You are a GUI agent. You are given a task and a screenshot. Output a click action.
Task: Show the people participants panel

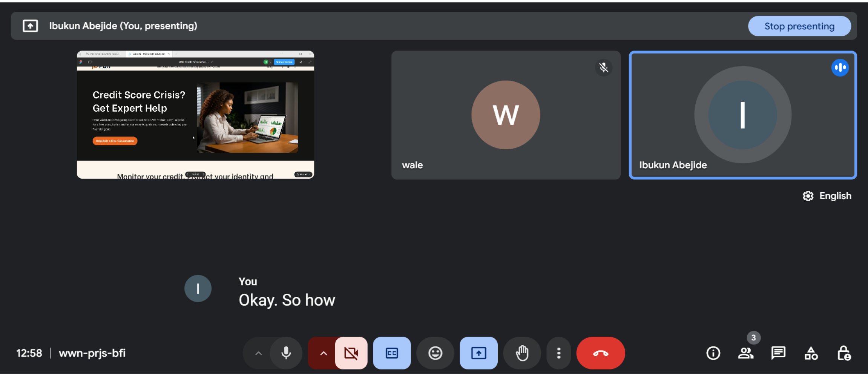coord(745,353)
